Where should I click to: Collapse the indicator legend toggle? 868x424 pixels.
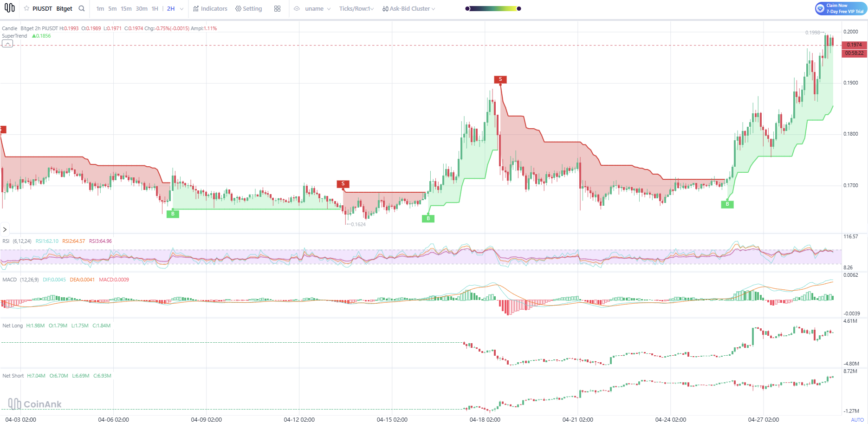point(7,44)
